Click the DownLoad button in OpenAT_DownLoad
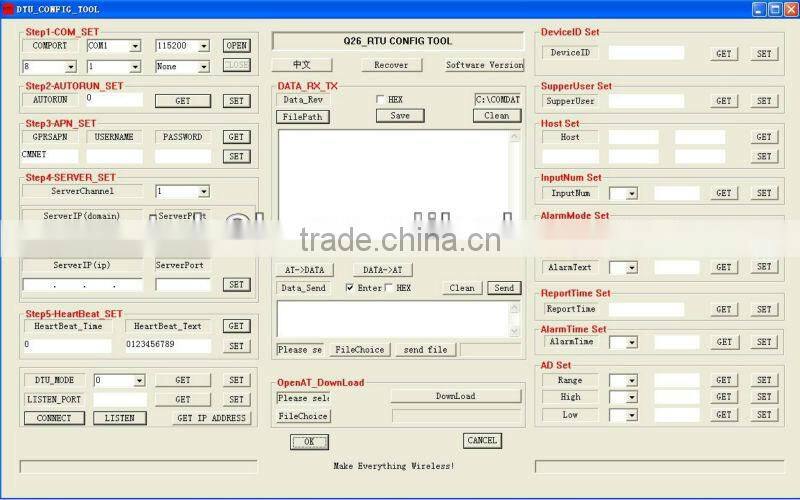This screenshot has width=800, height=500. [455, 396]
